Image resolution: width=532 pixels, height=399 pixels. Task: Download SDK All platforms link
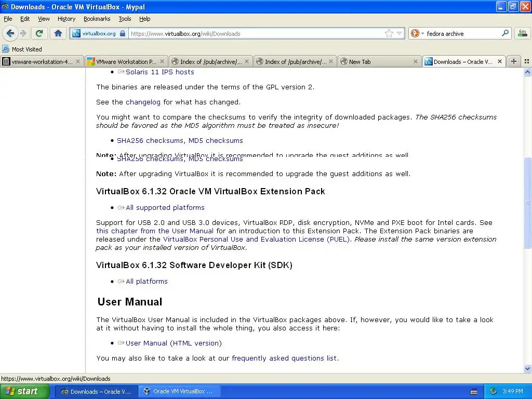coord(147,281)
